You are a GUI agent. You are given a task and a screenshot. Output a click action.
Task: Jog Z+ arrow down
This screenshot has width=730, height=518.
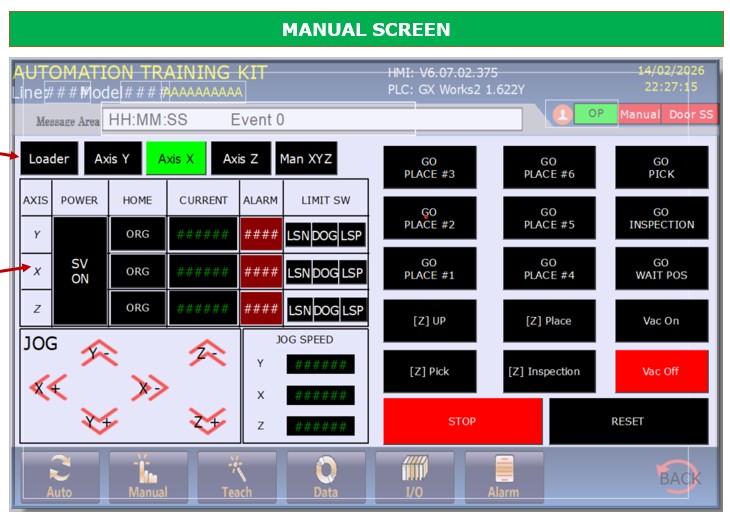pyautogui.click(x=207, y=421)
